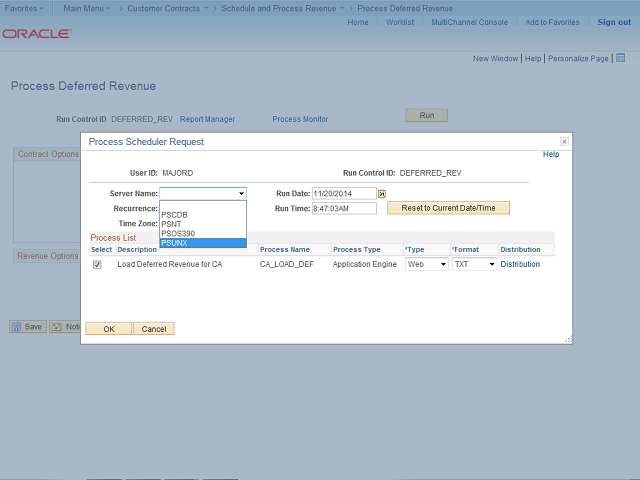Click Load Deferred Revenue for CA text
This screenshot has width=640, height=480.
point(170,264)
